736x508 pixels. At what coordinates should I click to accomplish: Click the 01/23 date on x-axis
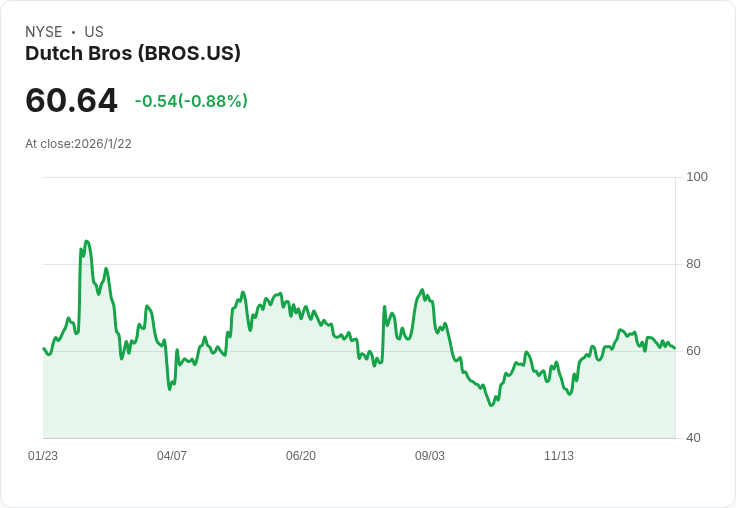[43, 456]
